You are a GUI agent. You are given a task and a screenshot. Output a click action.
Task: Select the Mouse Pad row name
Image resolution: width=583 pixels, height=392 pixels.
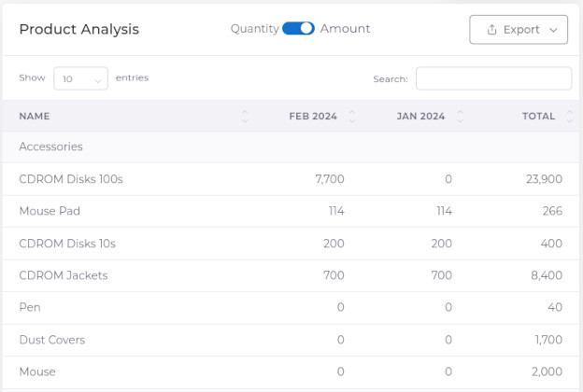[x=50, y=211]
